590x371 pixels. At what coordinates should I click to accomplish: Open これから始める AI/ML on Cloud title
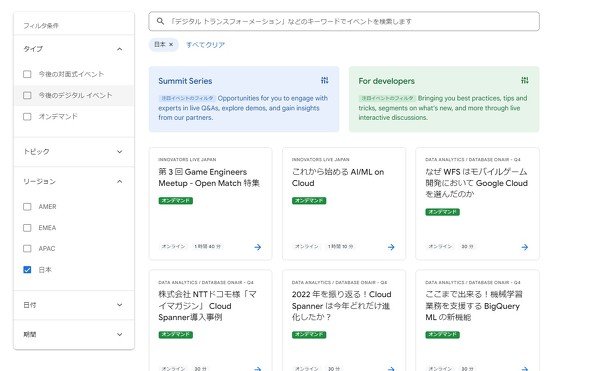click(338, 178)
